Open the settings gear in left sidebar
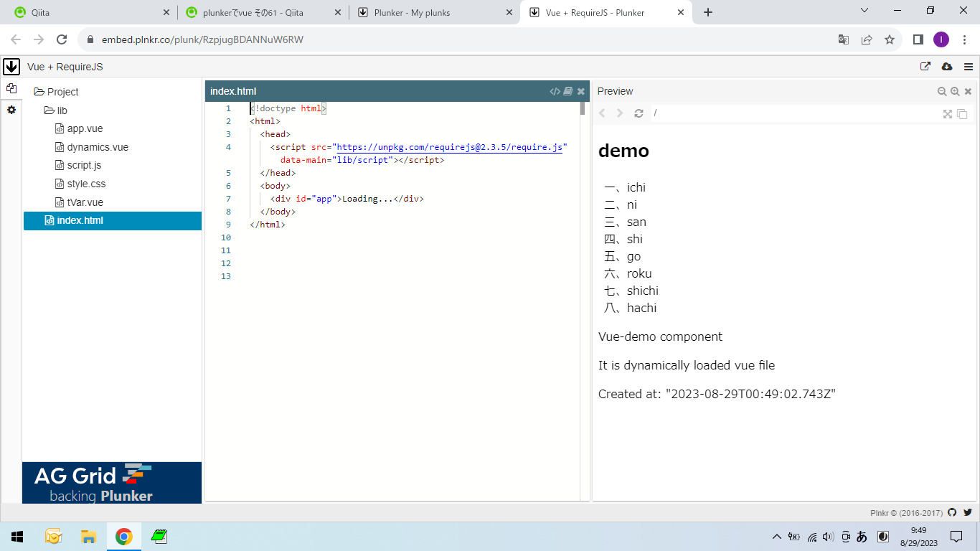The image size is (980, 551). (x=11, y=110)
